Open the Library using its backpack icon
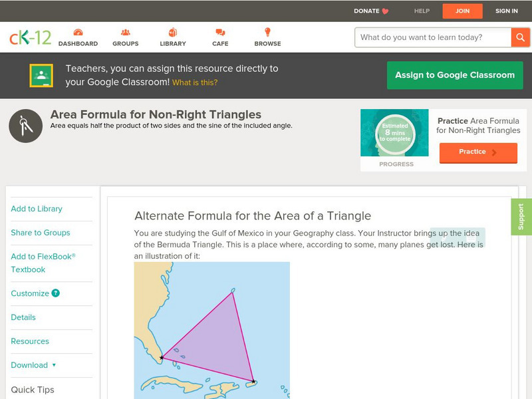532x399 pixels. coord(172,31)
